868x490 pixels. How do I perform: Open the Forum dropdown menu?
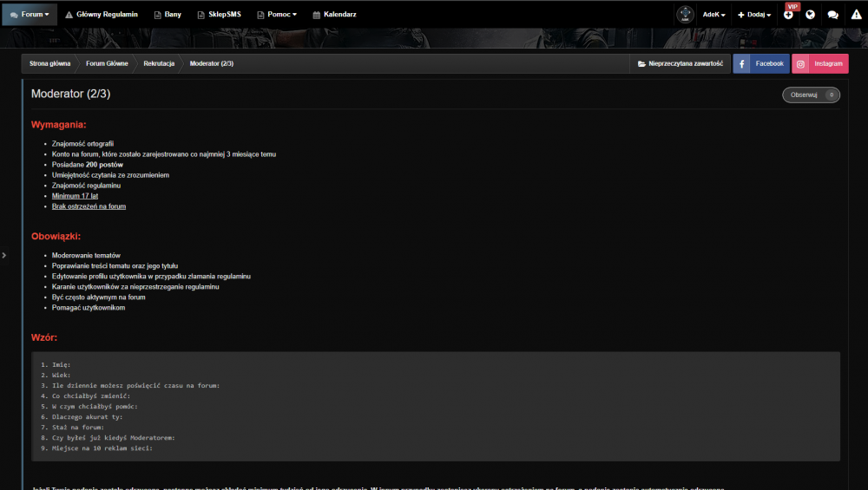pyautogui.click(x=30, y=15)
